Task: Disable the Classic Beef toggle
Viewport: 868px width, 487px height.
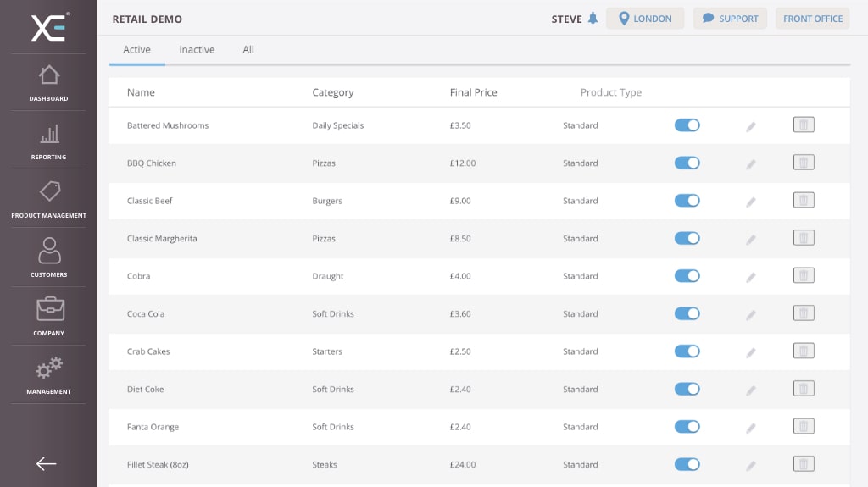Action: 687,201
